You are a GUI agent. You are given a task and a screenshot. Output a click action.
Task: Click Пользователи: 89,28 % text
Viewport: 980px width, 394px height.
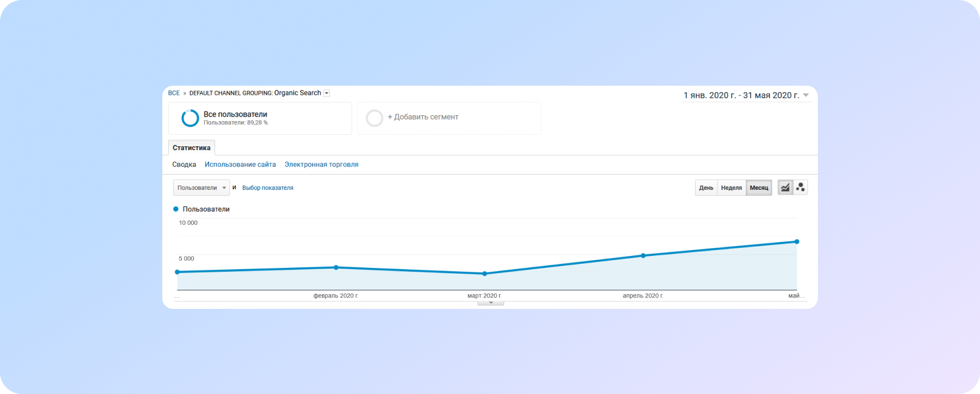tap(236, 123)
